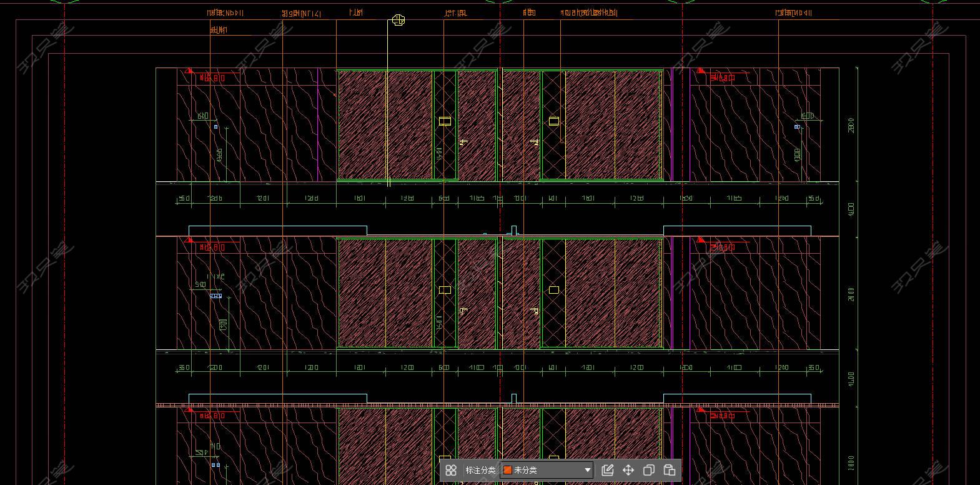The width and height of the screenshot is (980, 485).
Task: Select right door handle in middle elevation
Action: [534, 311]
